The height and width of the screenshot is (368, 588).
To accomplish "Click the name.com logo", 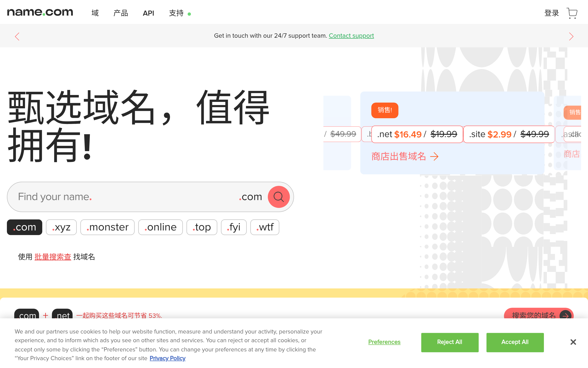I will point(40,12).
